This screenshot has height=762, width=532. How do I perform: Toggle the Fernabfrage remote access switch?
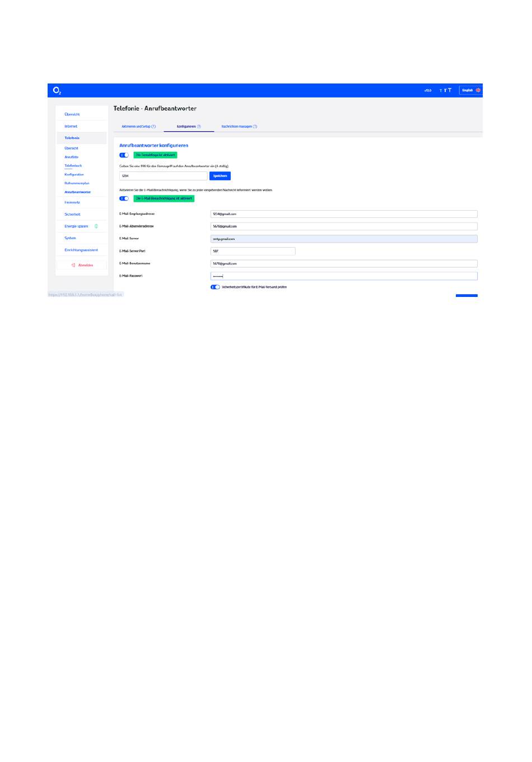point(124,155)
